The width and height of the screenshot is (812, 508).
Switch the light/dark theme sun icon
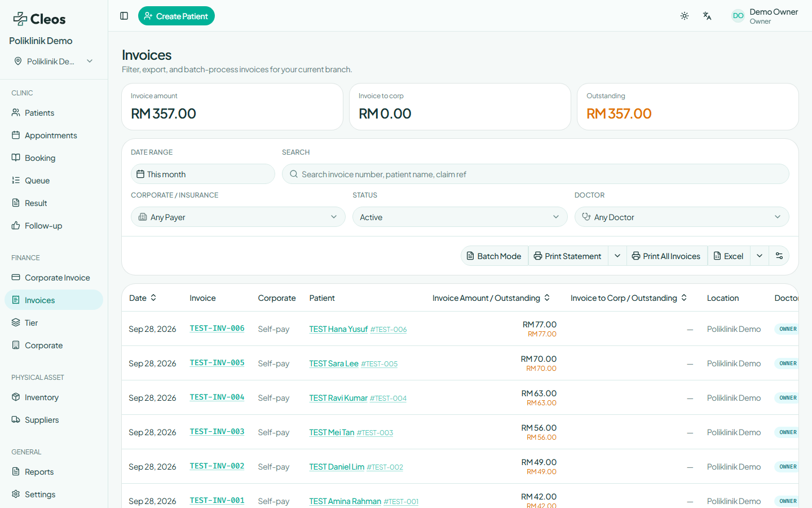coord(685,16)
